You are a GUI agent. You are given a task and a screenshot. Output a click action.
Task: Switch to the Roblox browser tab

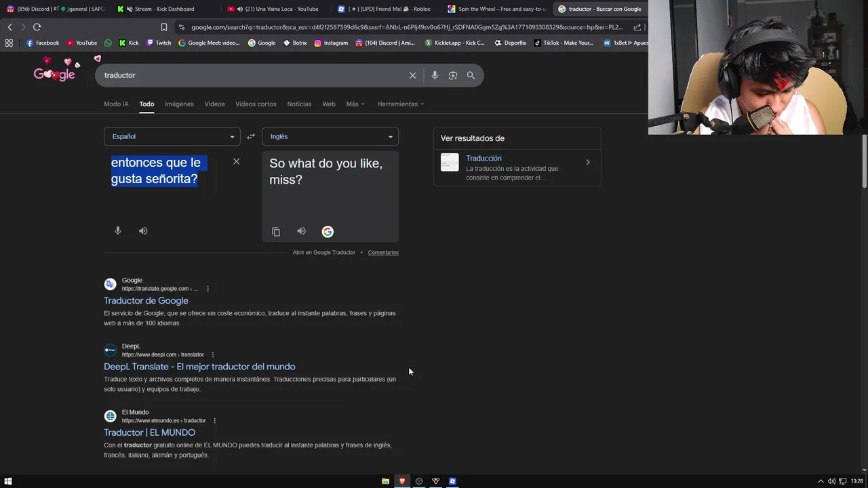(385, 9)
